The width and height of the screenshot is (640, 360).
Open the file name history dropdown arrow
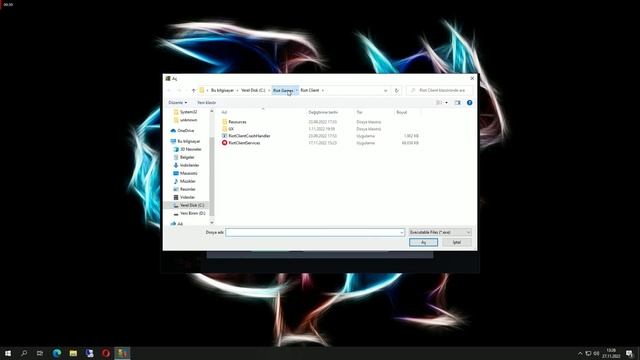[x=402, y=232]
